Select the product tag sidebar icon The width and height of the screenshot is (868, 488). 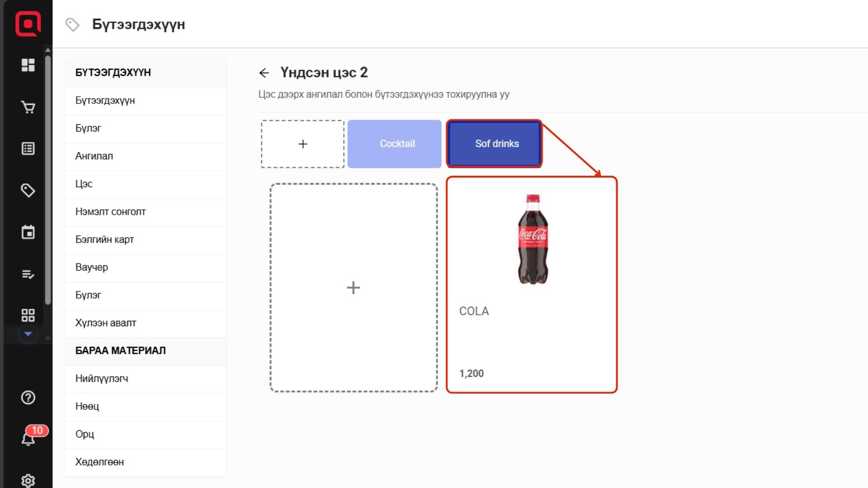28,190
